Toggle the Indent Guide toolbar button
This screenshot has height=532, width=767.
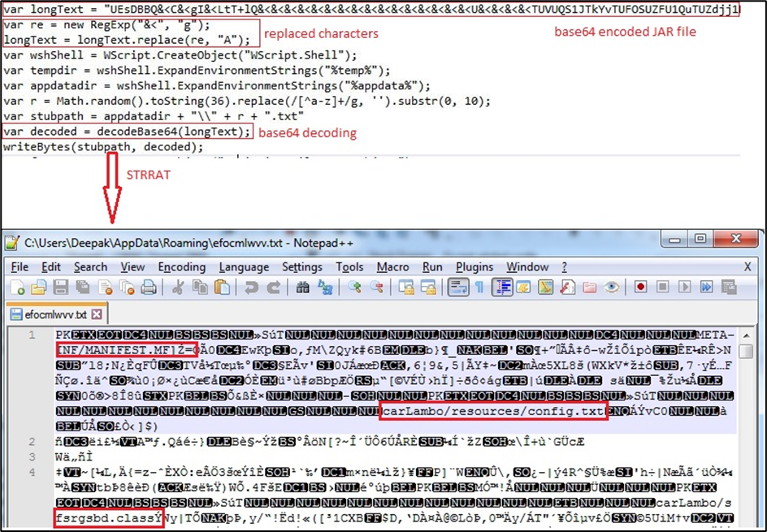pos(502,287)
